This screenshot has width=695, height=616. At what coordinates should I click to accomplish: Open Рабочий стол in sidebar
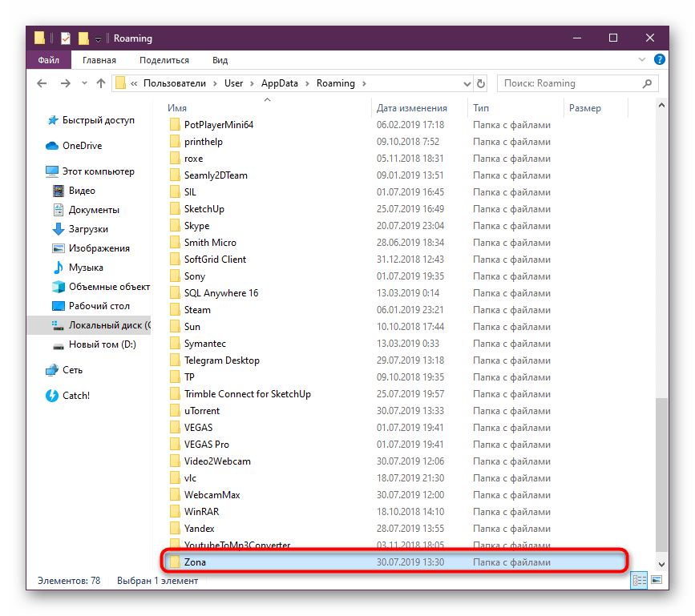point(91,306)
